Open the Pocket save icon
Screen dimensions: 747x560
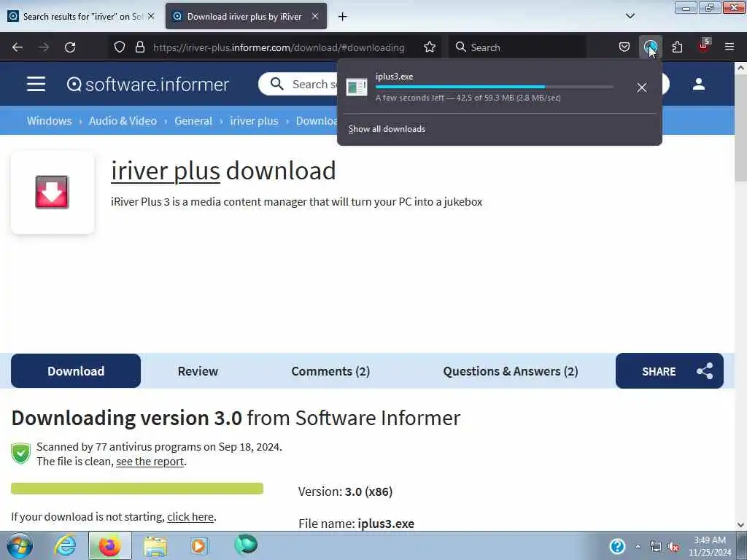point(624,47)
